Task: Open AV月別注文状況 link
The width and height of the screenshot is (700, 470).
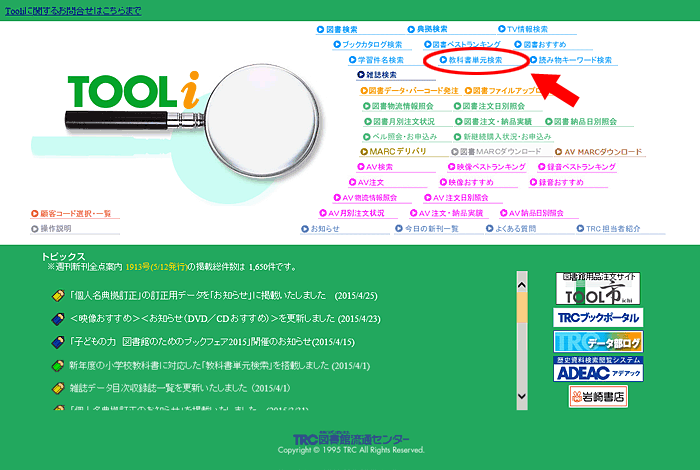Action: point(352,213)
